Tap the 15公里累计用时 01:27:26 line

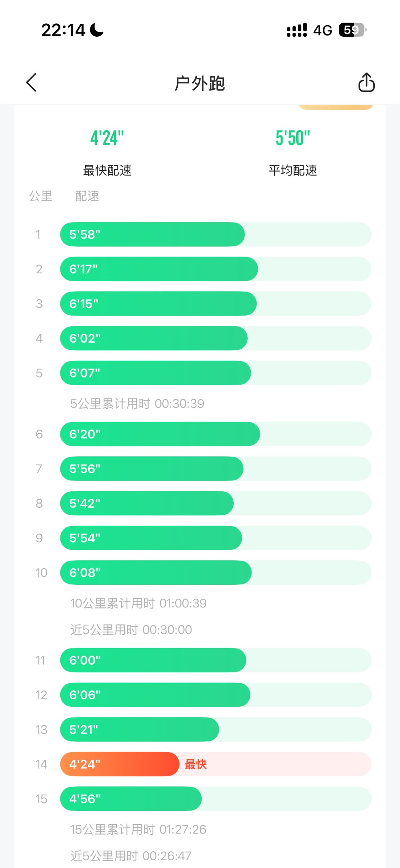(x=138, y=829)
